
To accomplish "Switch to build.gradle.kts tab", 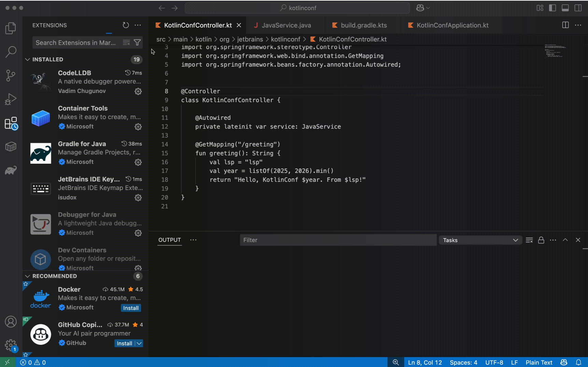I will point(360,25).
